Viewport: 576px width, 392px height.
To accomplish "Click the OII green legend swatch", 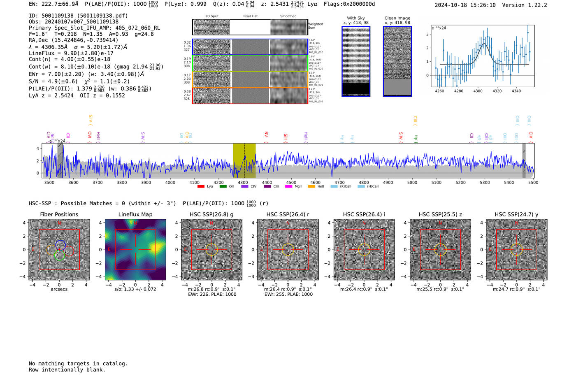I will [223, 186].
